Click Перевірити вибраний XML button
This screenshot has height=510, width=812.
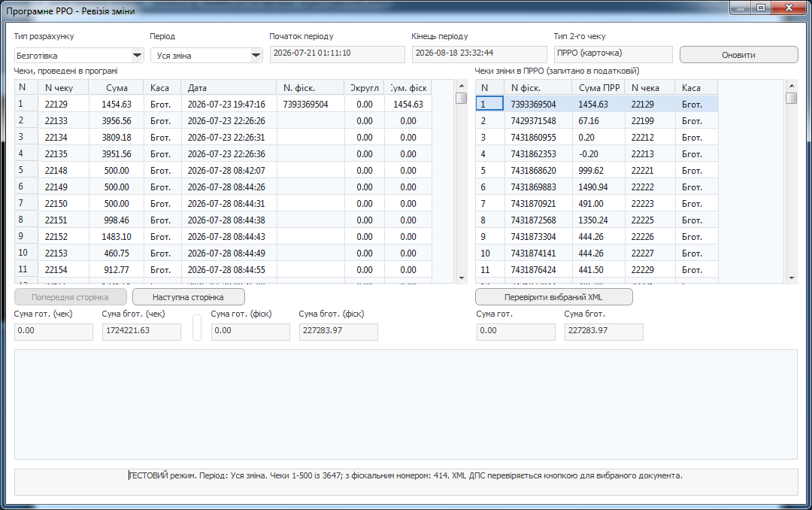553,297
